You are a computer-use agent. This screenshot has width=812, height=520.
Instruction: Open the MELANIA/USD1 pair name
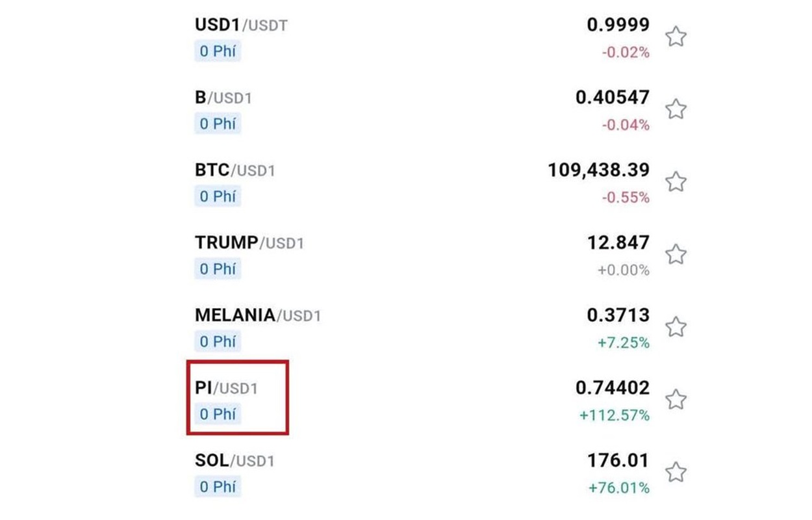click(x=258, y=316)
